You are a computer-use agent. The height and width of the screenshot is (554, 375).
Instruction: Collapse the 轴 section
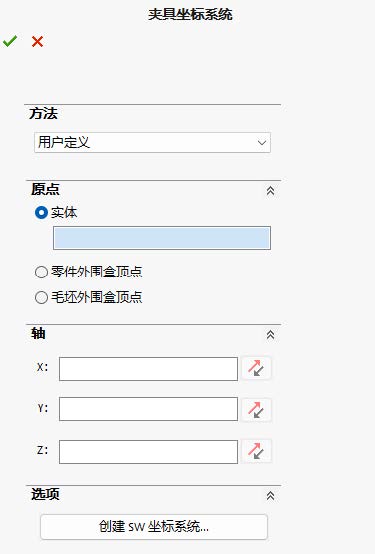pos(270,335)
